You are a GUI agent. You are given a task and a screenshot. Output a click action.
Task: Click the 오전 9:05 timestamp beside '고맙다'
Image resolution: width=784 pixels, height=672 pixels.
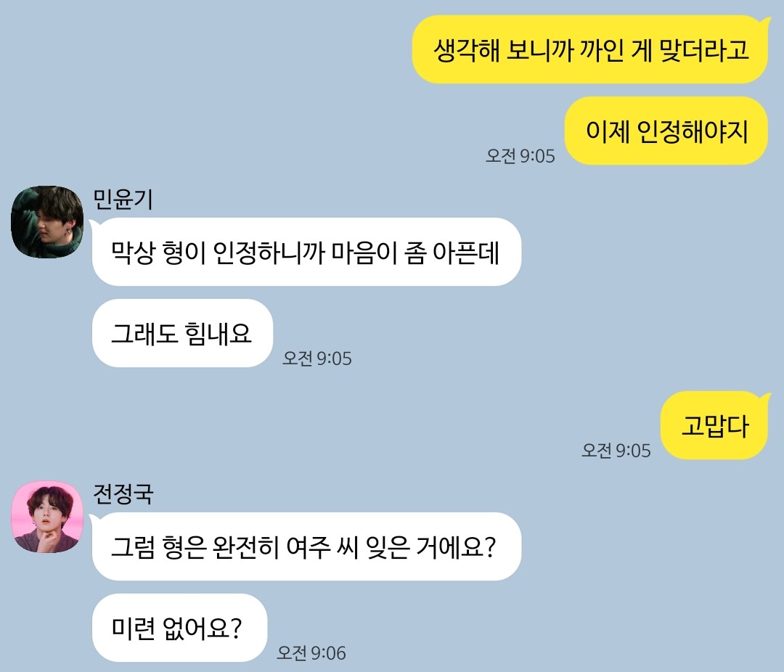coord(616,451)
